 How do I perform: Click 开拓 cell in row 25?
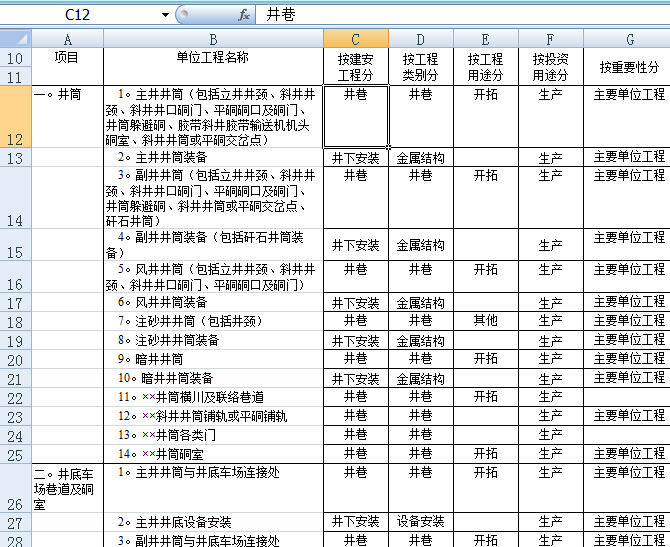tap(485, 454)
